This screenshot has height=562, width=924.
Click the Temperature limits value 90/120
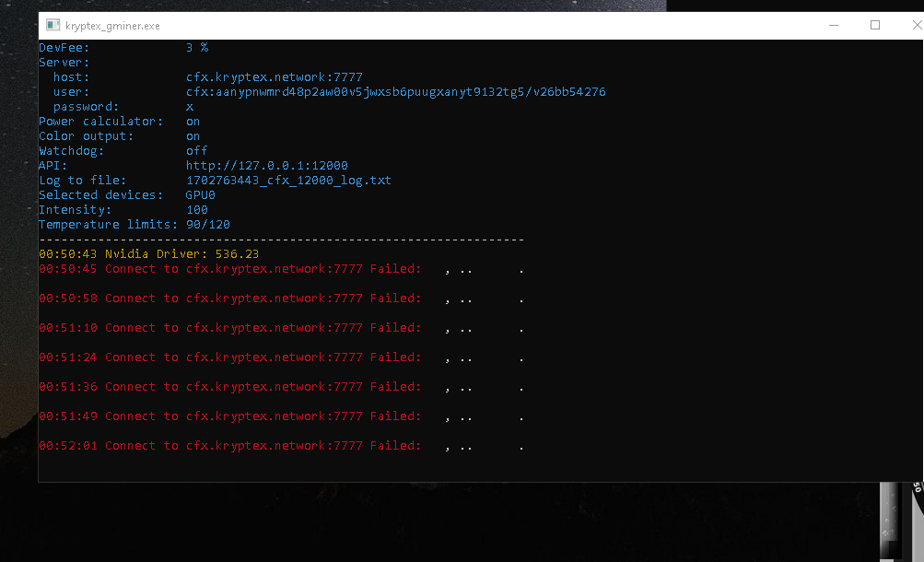click(208, 225)
